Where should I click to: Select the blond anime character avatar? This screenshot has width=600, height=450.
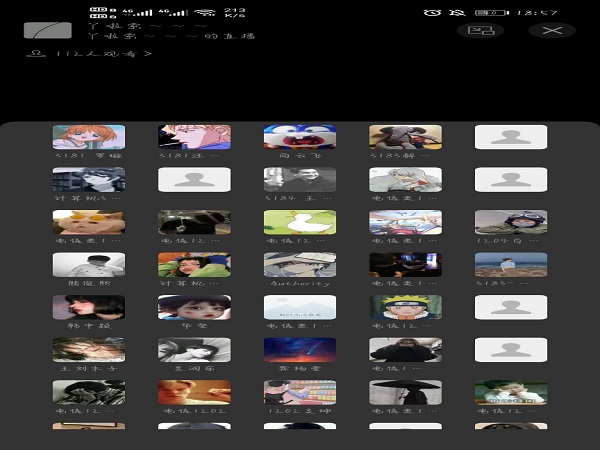(x=194, y=137)
